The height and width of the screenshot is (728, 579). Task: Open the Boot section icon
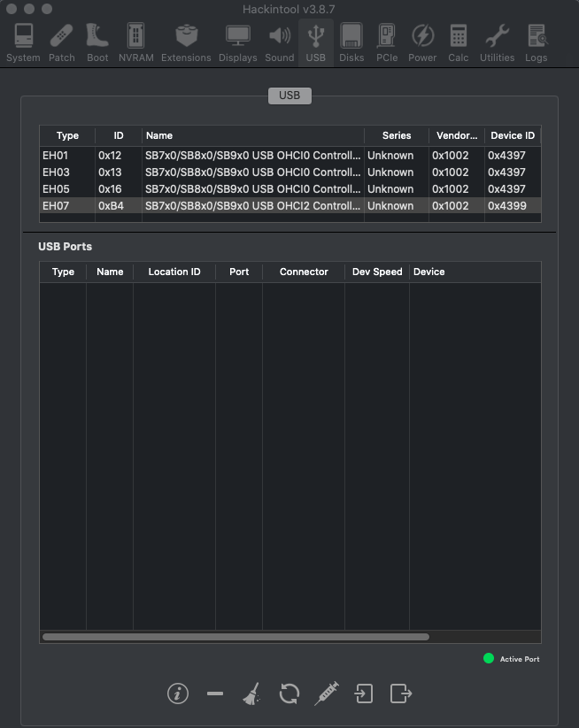pyautogui.click(x=97, y=42)
